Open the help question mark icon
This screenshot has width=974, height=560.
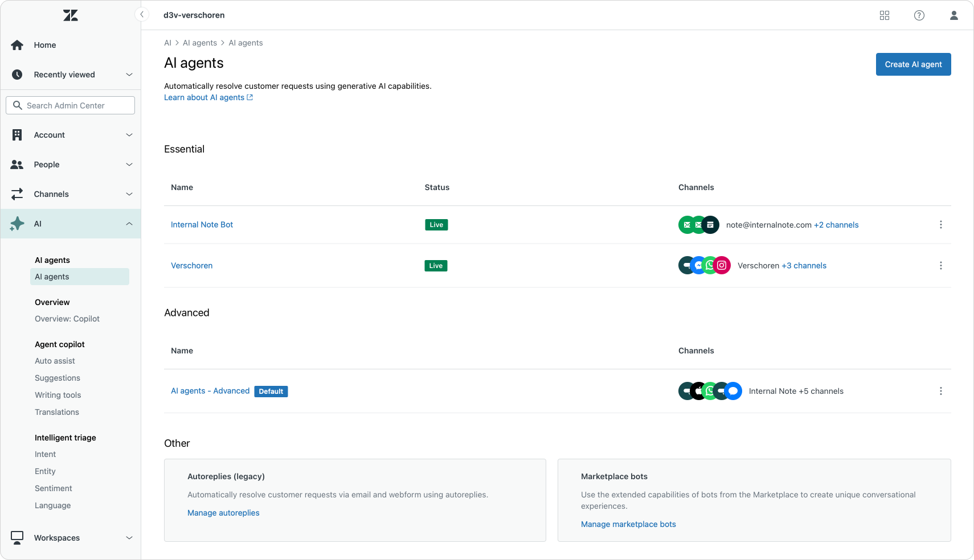[x=919, y=15]
